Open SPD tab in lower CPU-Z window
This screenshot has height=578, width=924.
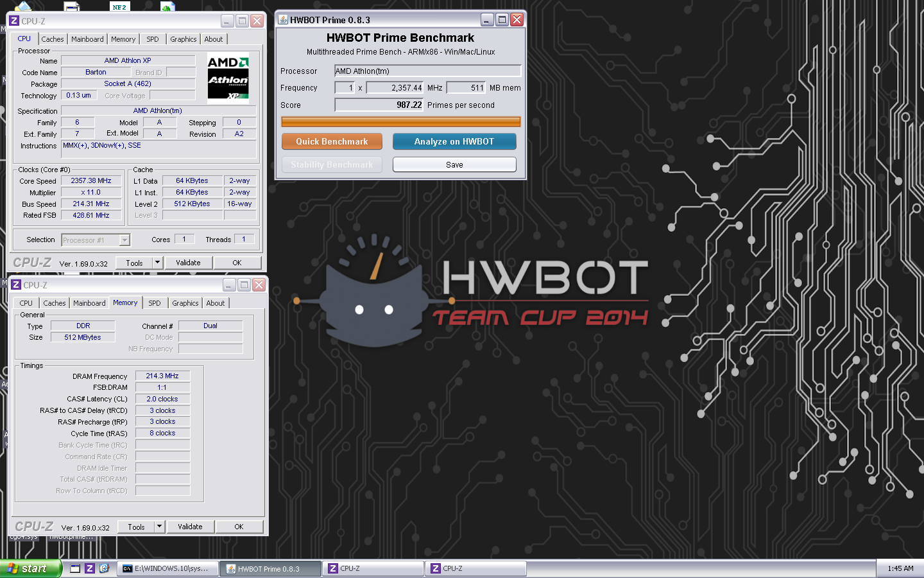(155, 303)
